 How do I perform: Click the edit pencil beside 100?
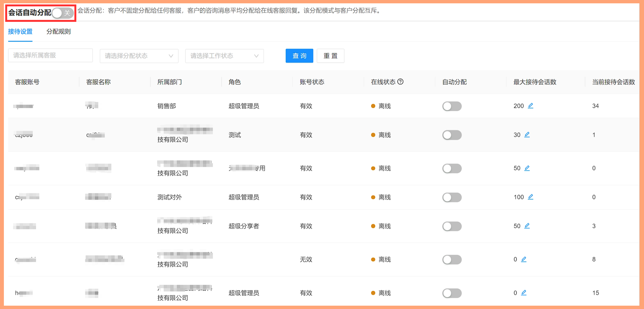point(530,197)
